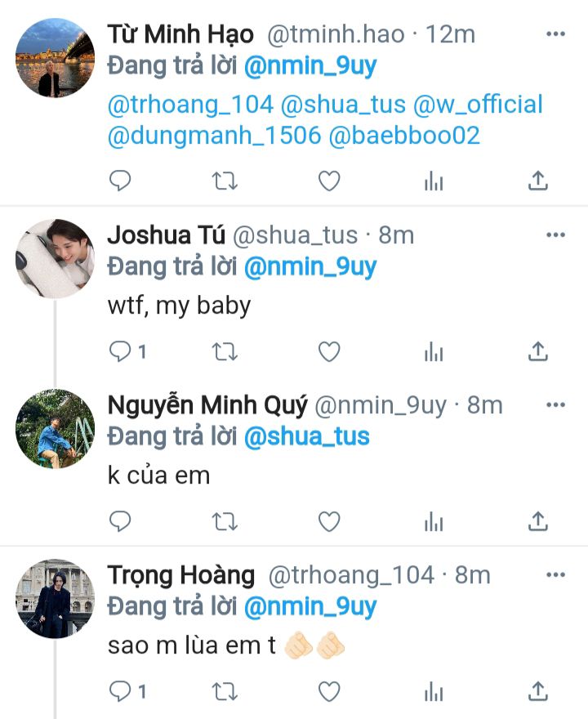Like Nguyễn Minh Quý's tweet
This screenshot has height=719, width=588.
point(329,520)
